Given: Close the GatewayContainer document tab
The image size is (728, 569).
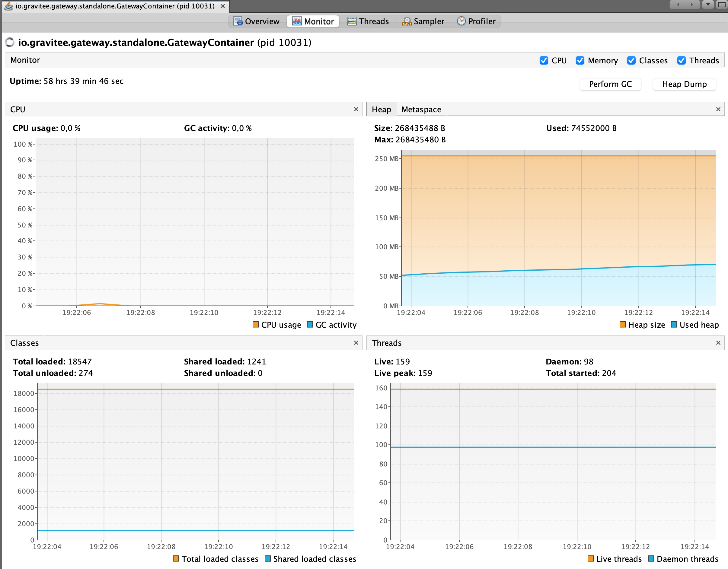Looking at the screenshot, I should pos(223,6).
